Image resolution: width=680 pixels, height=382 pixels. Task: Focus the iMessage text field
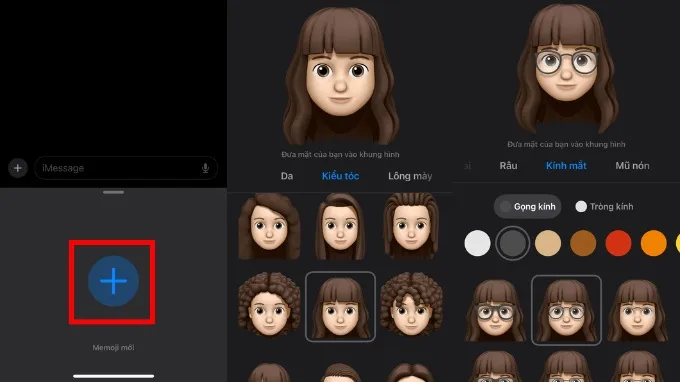(x=126, y=168)
